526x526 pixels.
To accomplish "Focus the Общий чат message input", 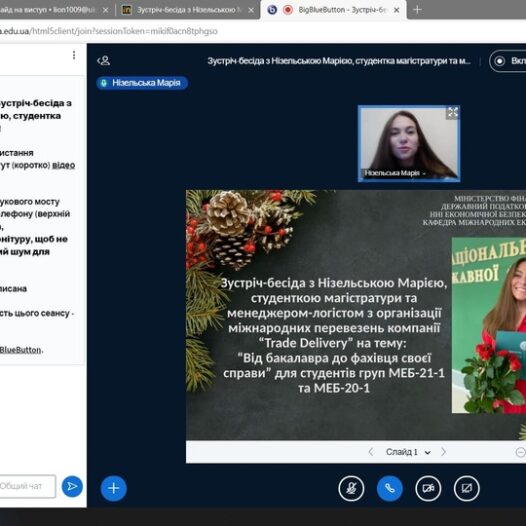I will [28, 486].
